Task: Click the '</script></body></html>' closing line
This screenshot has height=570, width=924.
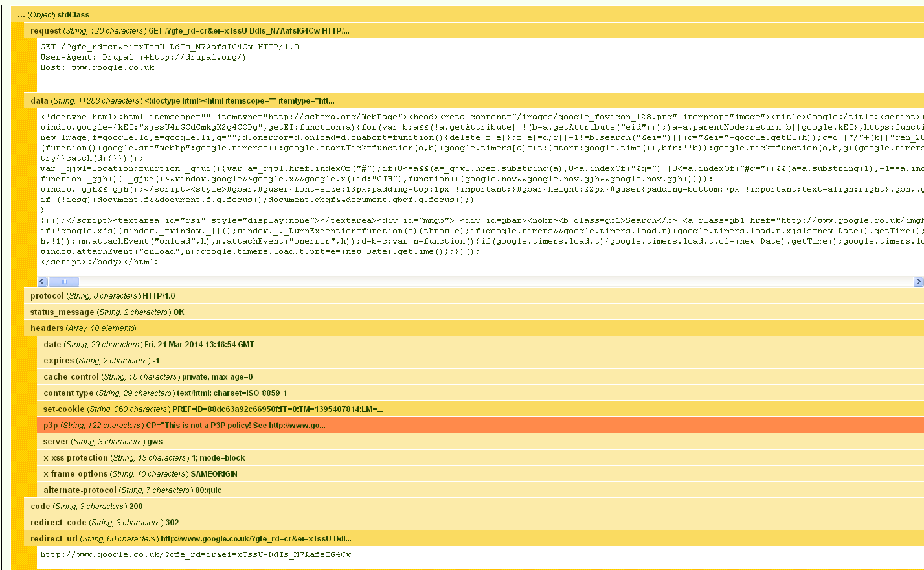Action: click(99, 262)
